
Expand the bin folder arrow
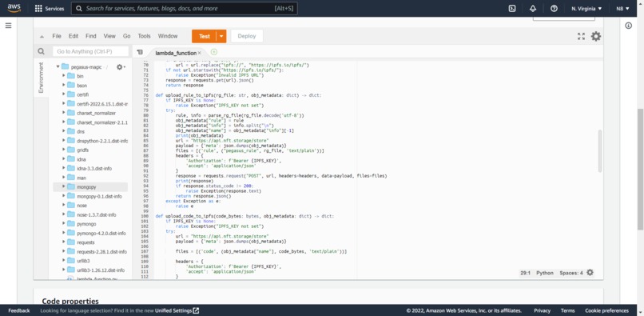[64, 76]
